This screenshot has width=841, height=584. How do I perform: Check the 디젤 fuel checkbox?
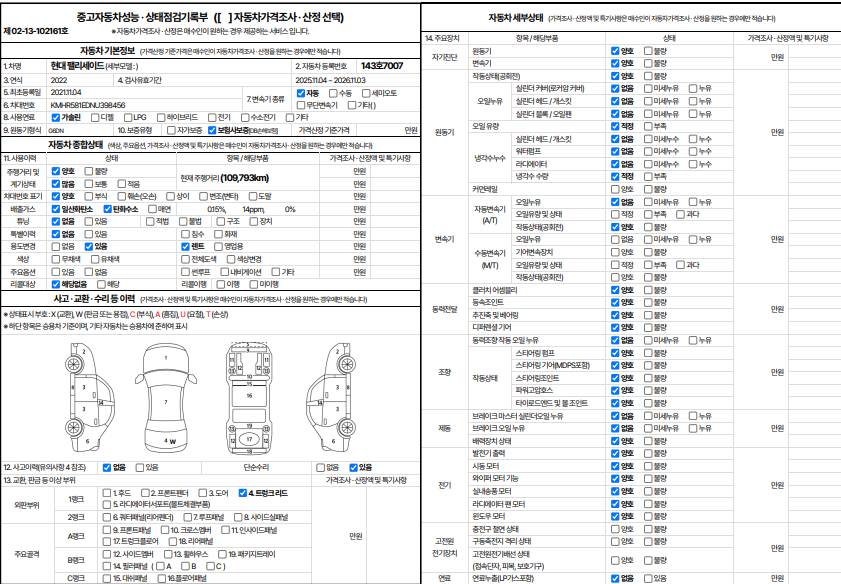click(x=95, y=117)
